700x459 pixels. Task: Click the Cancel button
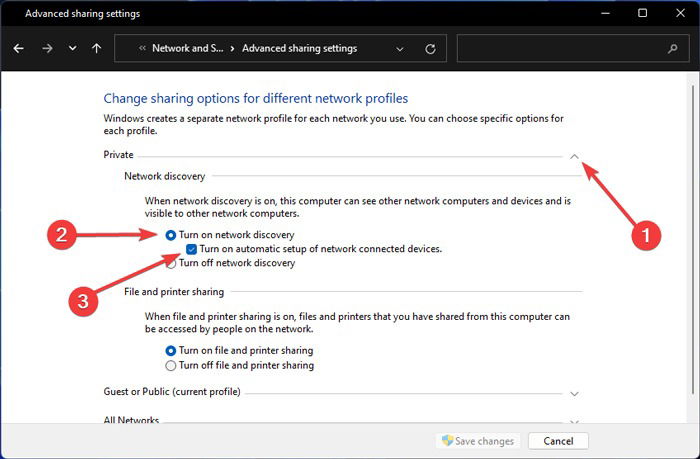pyautogui.click(x=558, y=441)
